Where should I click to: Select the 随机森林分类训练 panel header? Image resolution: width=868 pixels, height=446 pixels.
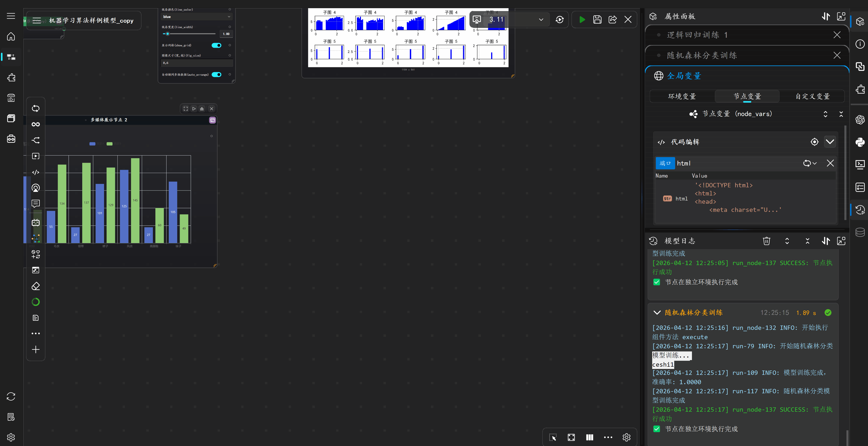747,55
